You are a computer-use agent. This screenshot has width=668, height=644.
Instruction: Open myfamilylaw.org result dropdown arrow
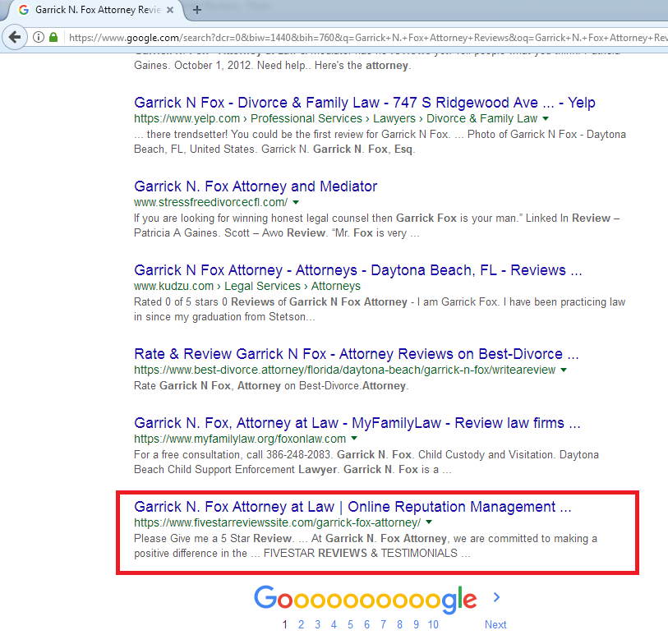coord(354,439)
